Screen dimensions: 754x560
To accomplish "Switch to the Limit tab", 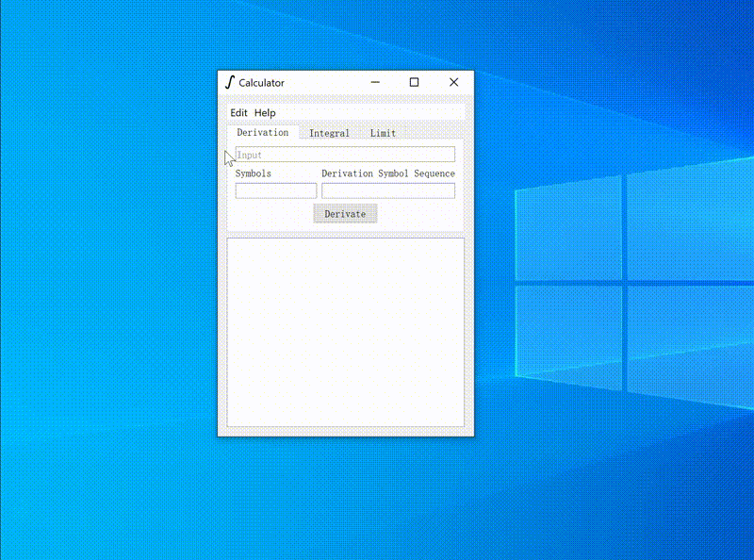I will (384, 133).
